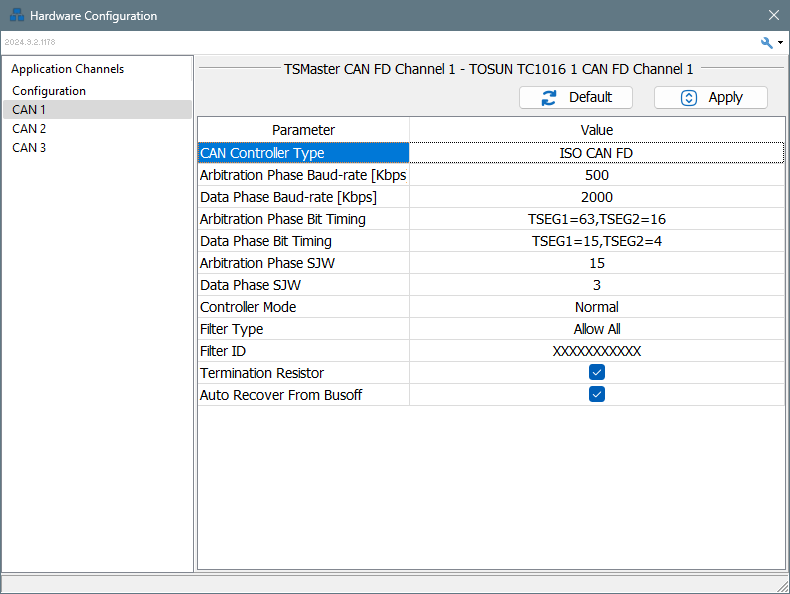Click the Parameter column header

click(303, 130)
